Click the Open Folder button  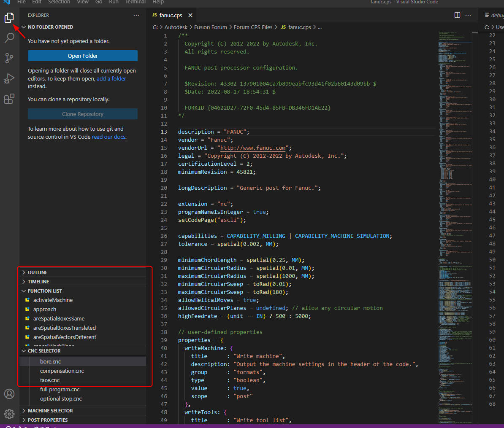point(83,56)
